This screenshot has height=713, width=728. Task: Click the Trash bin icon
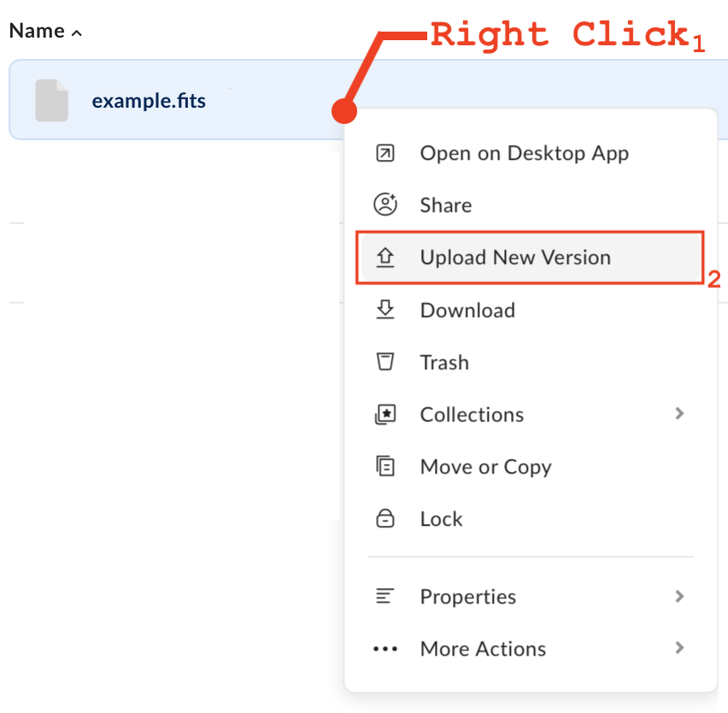385,362
